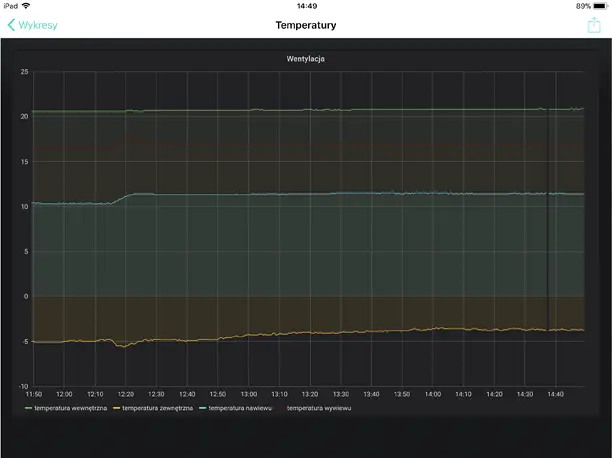This screenshot has width=612, height=458.
Task: Click the green legend marker for temperatura wewnętrzna
Action: point(29,408)
